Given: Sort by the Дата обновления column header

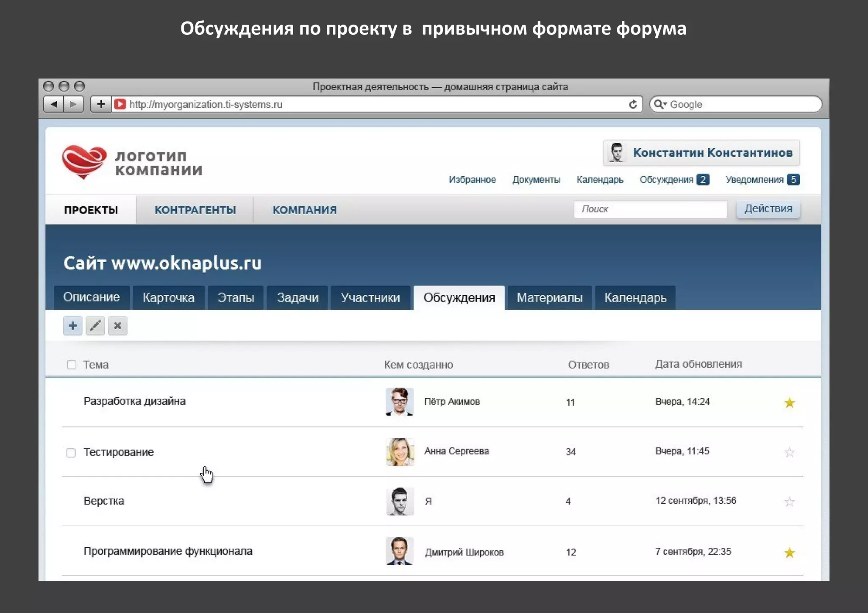Looking at the screenshot, I should point(698,364).
